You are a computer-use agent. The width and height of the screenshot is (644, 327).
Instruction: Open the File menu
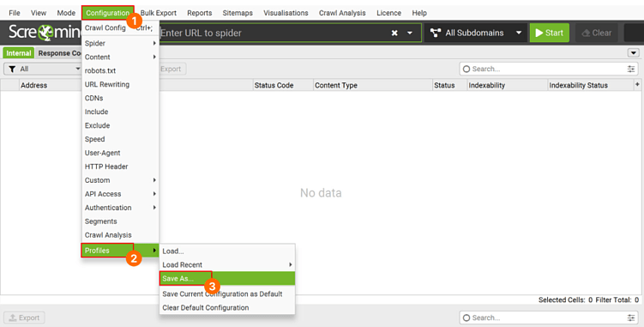(x=15, y=13)
